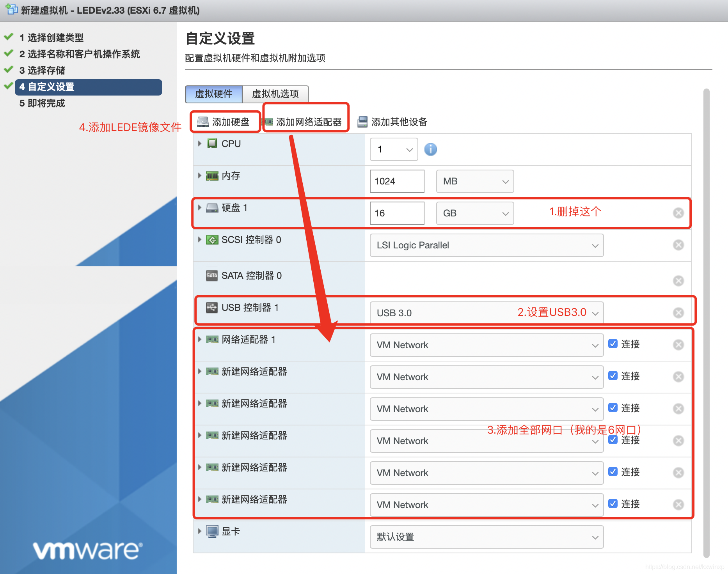This screenshot has width=728, height=574.
Task: Click the hardware list vertical scrollbar
Action: point(706,323)
